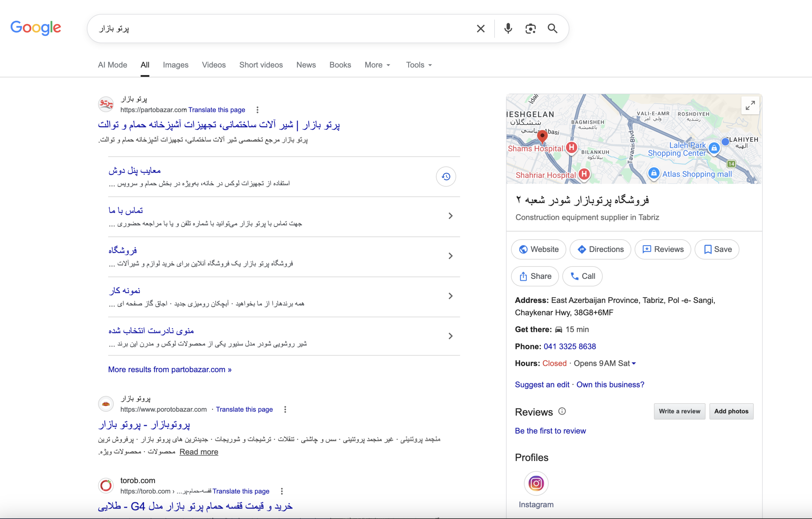This screenshot has height=519, width=812.
Task: Click the Reviews info icon
Action: (x=562, y=411)
